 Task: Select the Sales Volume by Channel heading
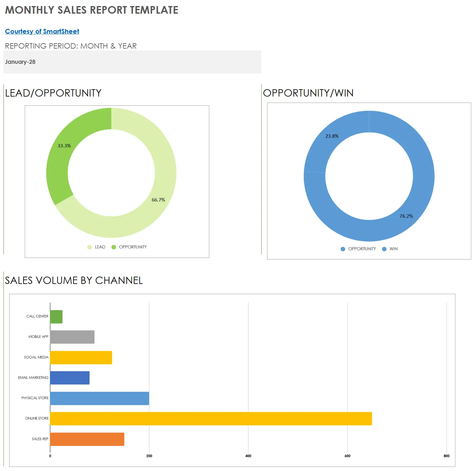click(74, 280)
